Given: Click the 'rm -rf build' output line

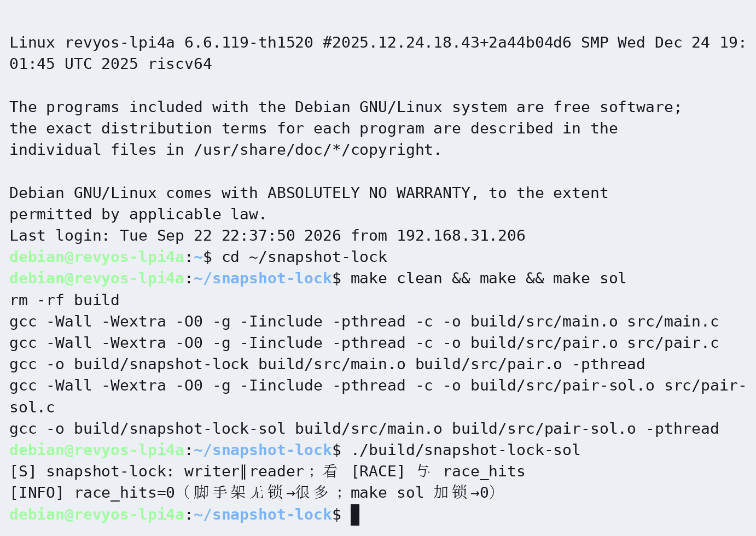Looking at the screenshot, I should coord(65,300).
